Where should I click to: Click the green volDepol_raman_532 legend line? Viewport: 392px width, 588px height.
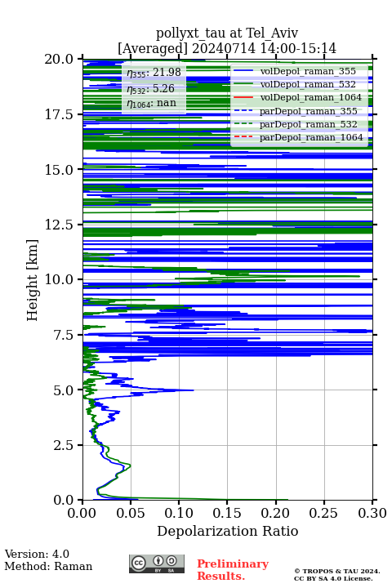point(243,84)
